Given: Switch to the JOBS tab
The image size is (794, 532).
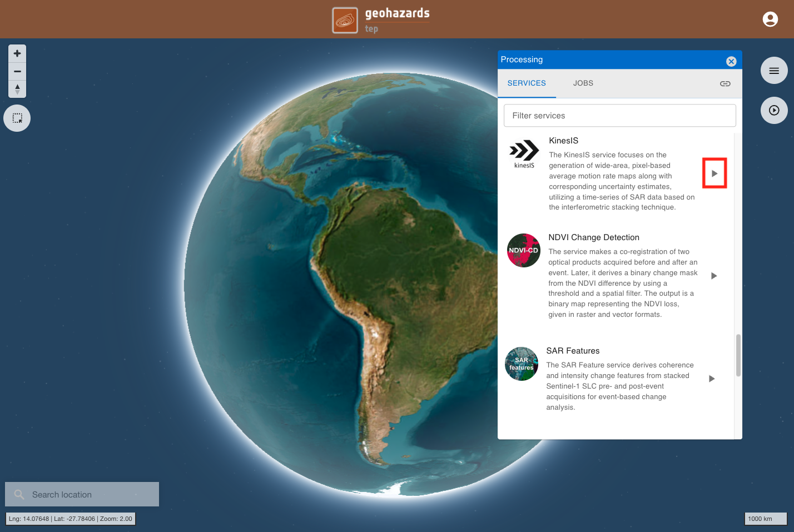Looking at the screenshot, I should (583, 83).
